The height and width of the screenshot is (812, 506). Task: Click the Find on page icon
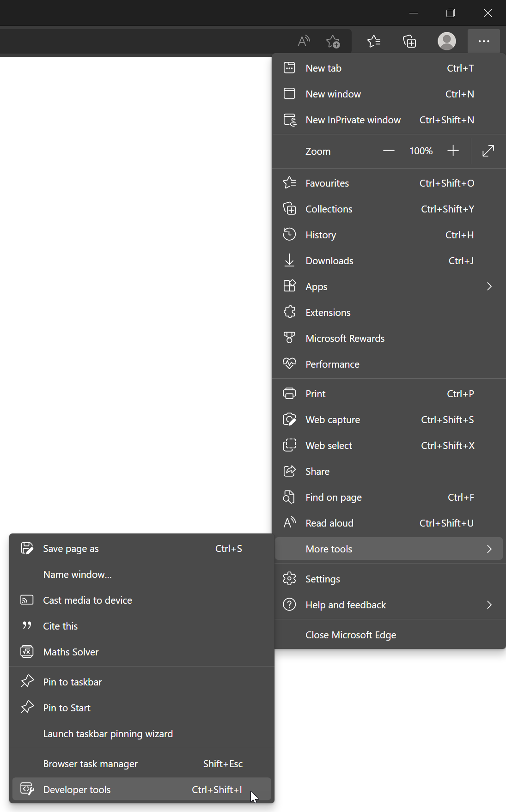289,497
